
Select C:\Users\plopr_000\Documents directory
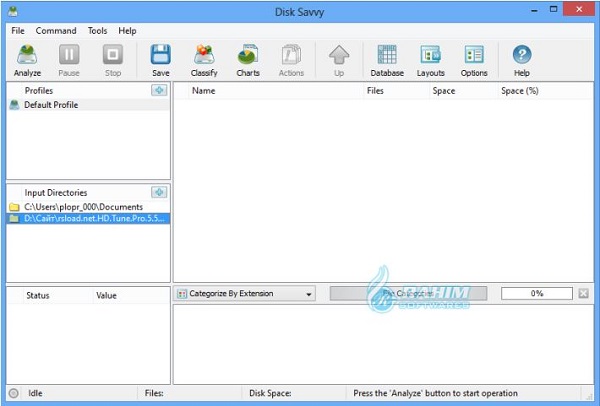tap(88, 207)
